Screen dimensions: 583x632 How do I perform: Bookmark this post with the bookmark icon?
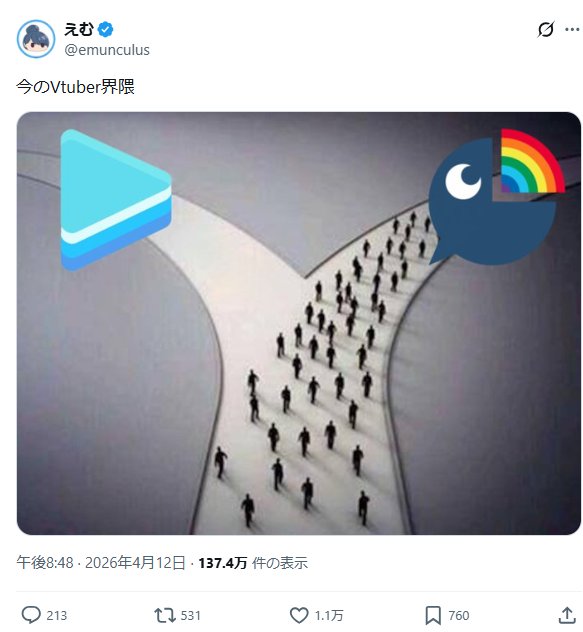point(433,615)
